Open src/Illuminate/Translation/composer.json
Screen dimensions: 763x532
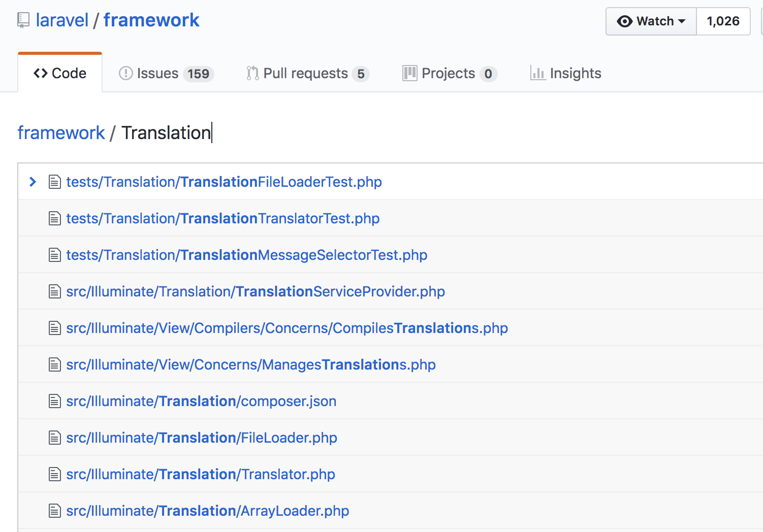click(201, 401)
